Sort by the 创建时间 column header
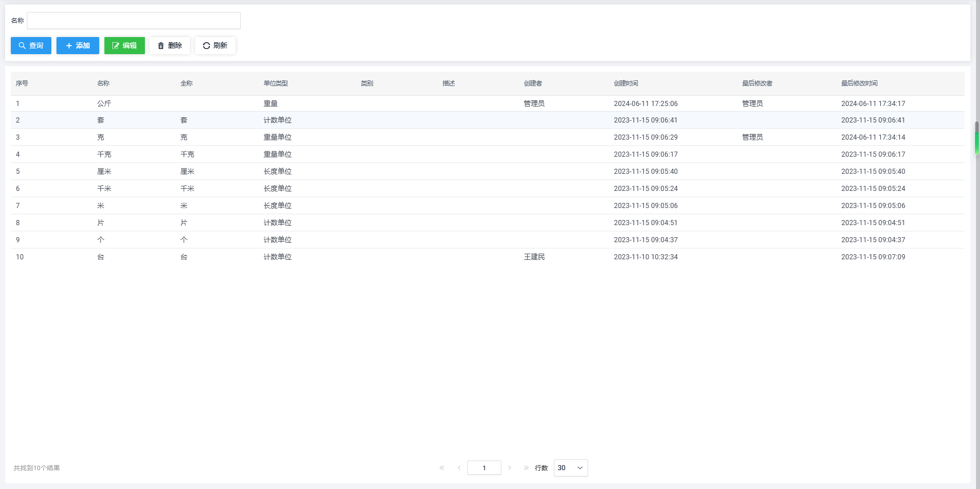This screenshot has height=489, width=980. click(626, 83)
